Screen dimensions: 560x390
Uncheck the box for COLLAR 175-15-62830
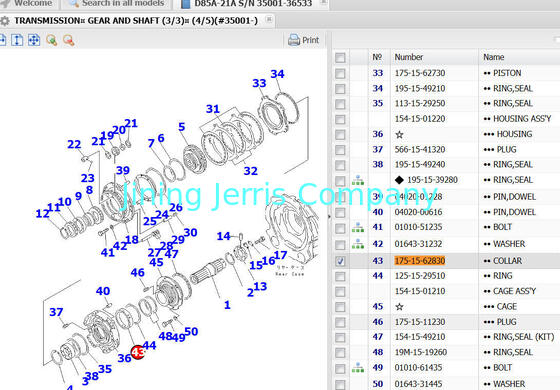[340, 261]
